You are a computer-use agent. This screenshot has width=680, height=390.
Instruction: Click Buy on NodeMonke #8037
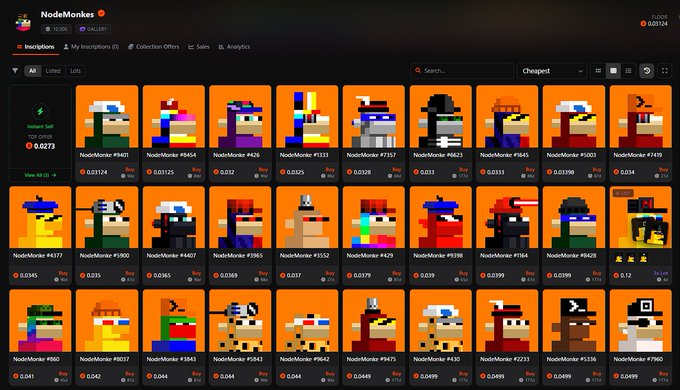(130, 374)
